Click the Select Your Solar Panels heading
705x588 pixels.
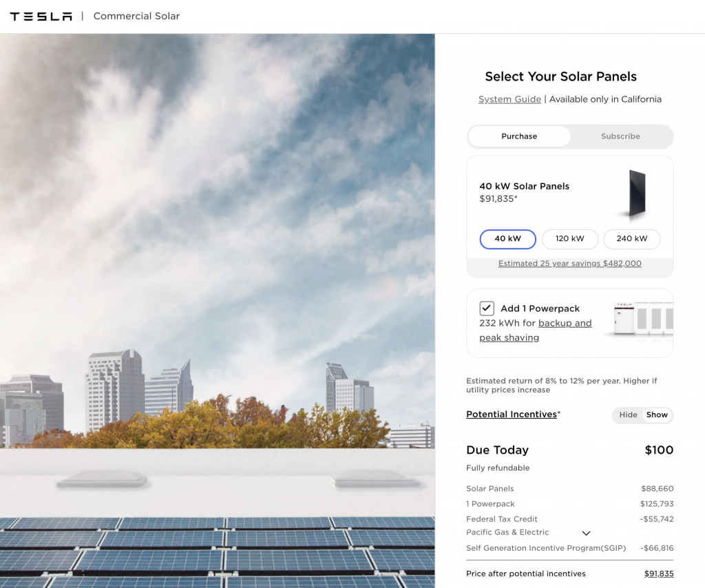[560, 76]
